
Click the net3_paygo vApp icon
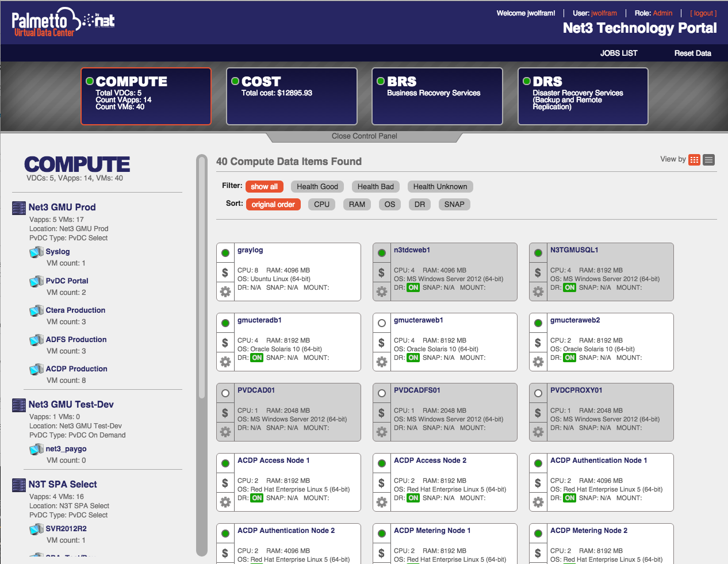click(37, 449)
